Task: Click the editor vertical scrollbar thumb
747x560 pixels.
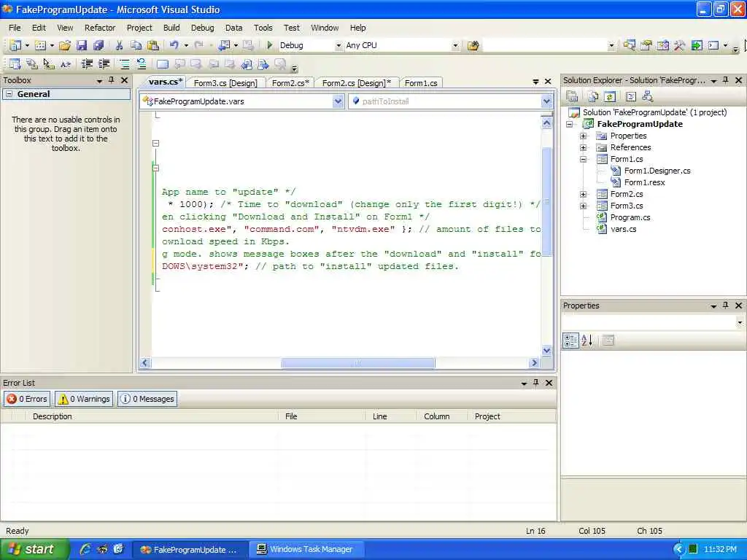Action: pos(546,202)
